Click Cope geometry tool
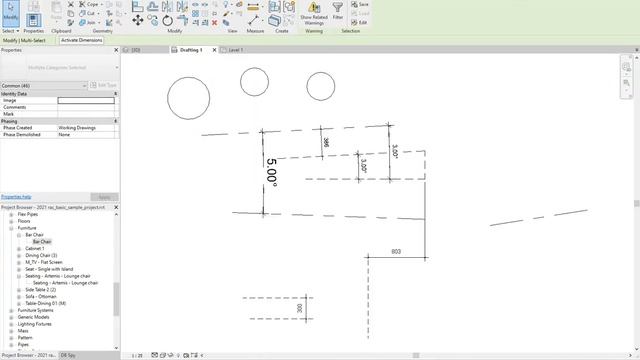 pyautogui.click(x=89, y=4)
